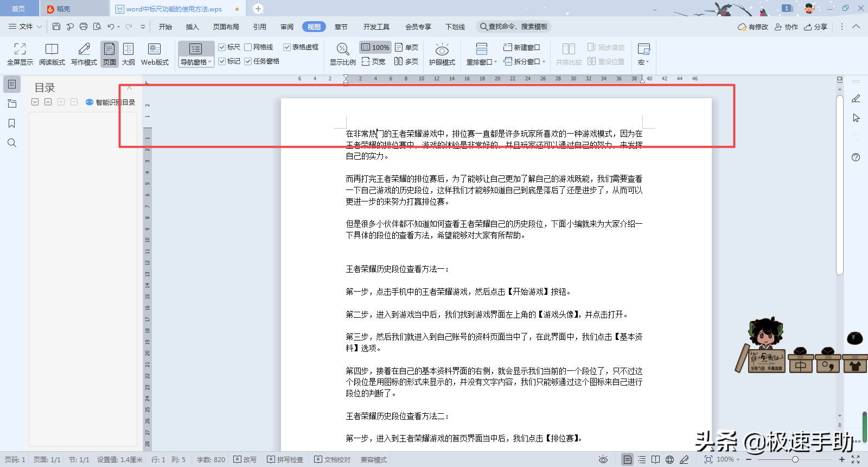Switch to 全屏显示 full screen view
The width and height of the screenshot is (868, 467).
(20, 54)
